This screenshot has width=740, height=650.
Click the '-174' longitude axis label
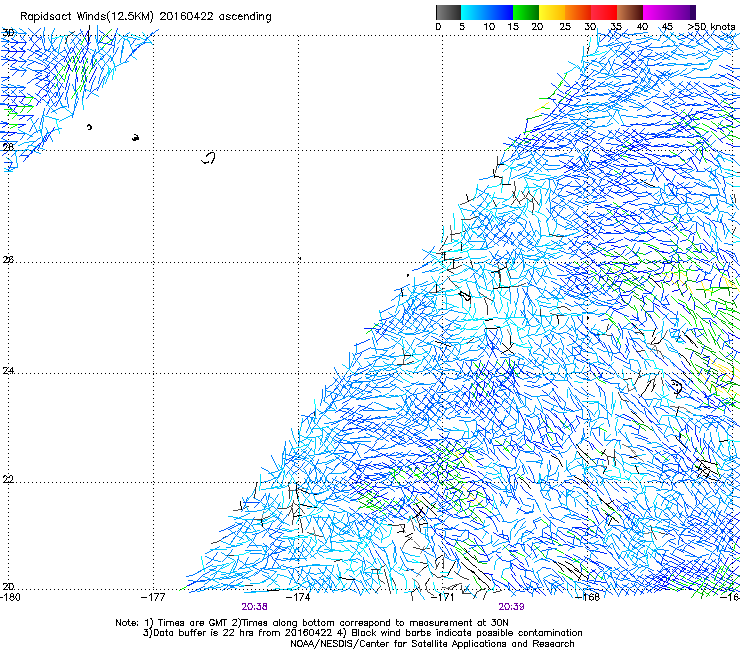tap(298, 597)
